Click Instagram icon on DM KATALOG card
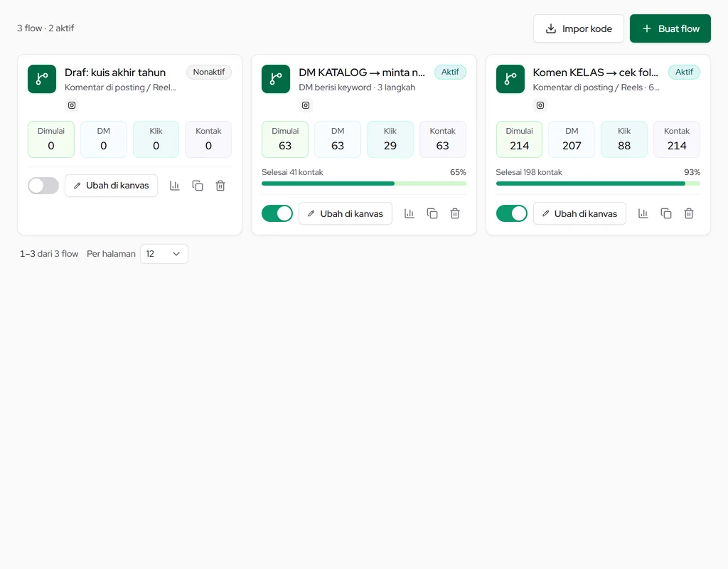The width and height of the screenshot is (728, 569). (x=306, y=105)
